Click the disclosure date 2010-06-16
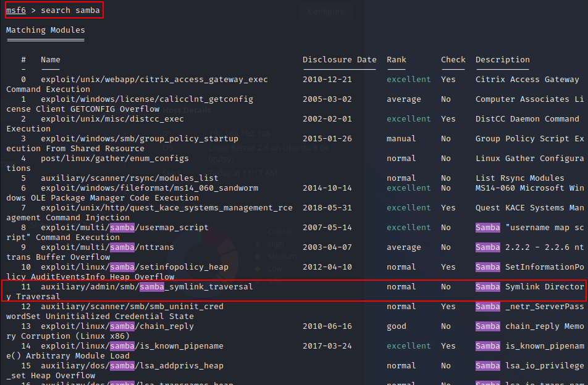 (327, 326)
